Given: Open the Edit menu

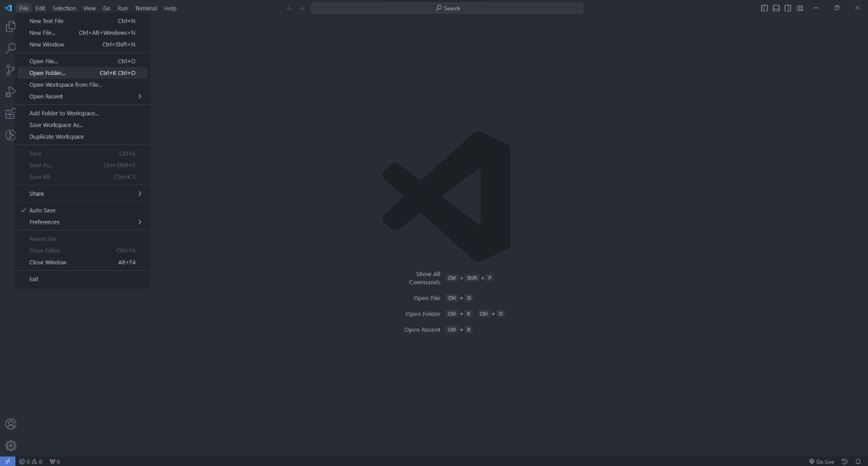Looking at the screenshot, I should point(40,8).
